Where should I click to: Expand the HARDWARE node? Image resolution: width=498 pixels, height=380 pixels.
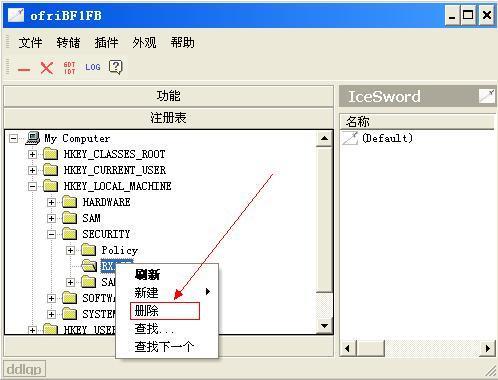(x=51, y=202)
